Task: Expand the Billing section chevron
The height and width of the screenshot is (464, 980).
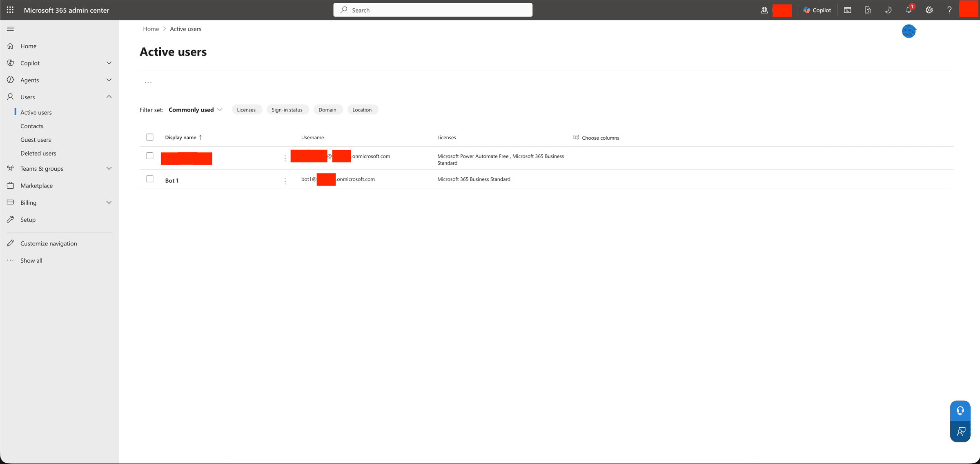Action: [x=109, y=202]
